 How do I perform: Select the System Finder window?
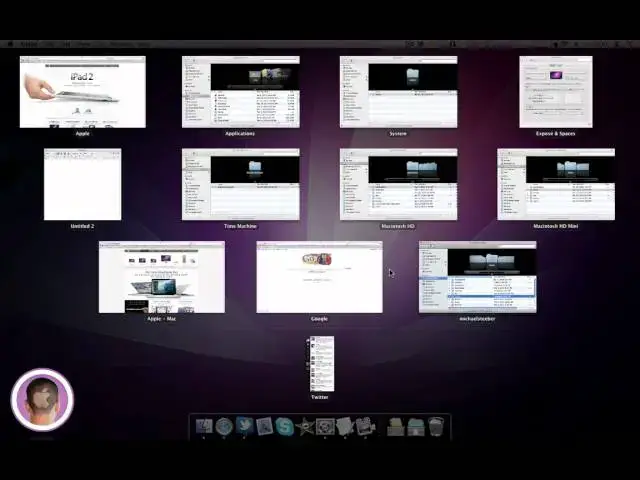398,92
